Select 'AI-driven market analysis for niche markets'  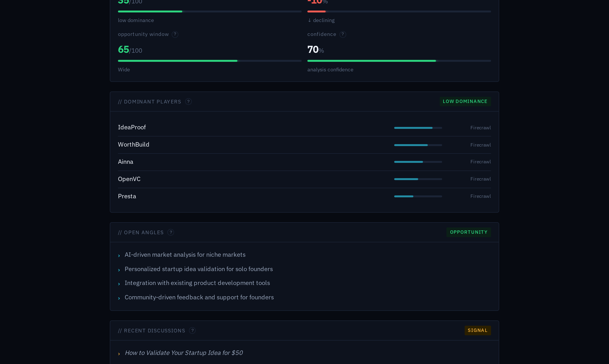(185, 255)
